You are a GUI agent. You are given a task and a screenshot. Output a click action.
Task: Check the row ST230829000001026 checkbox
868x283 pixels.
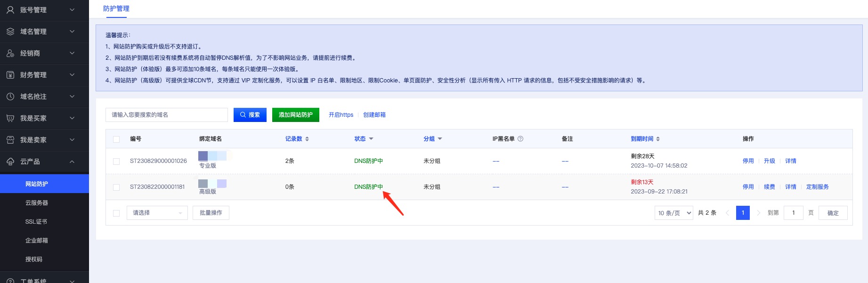click(x=116, y=162)
